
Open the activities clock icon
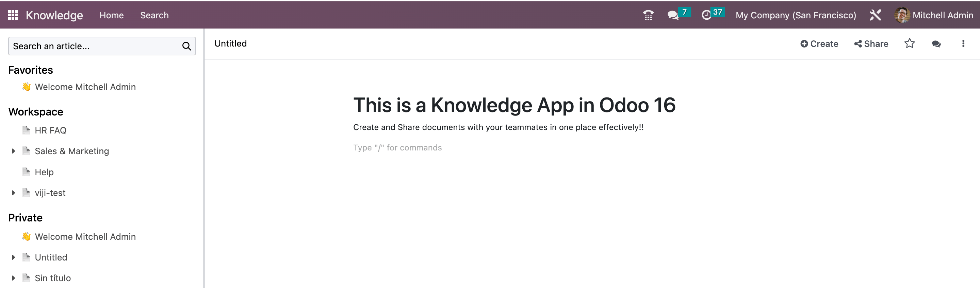(x=706, y=15)
